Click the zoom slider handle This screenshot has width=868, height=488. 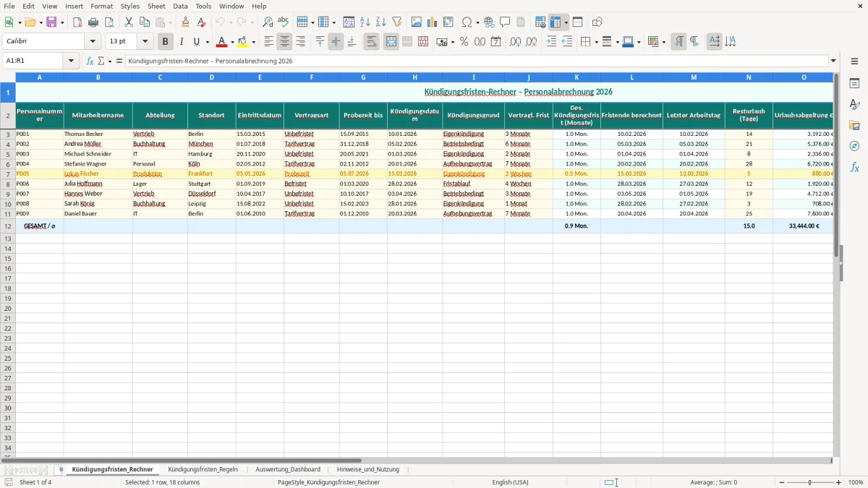[x=810, y=482]
